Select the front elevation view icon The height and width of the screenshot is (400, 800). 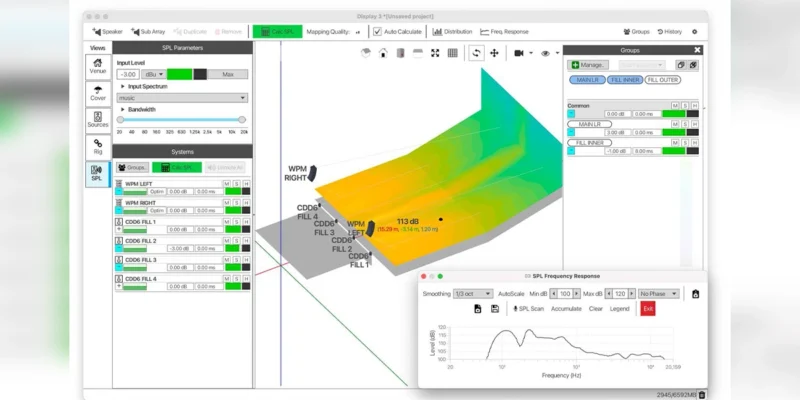pos(418,53)
